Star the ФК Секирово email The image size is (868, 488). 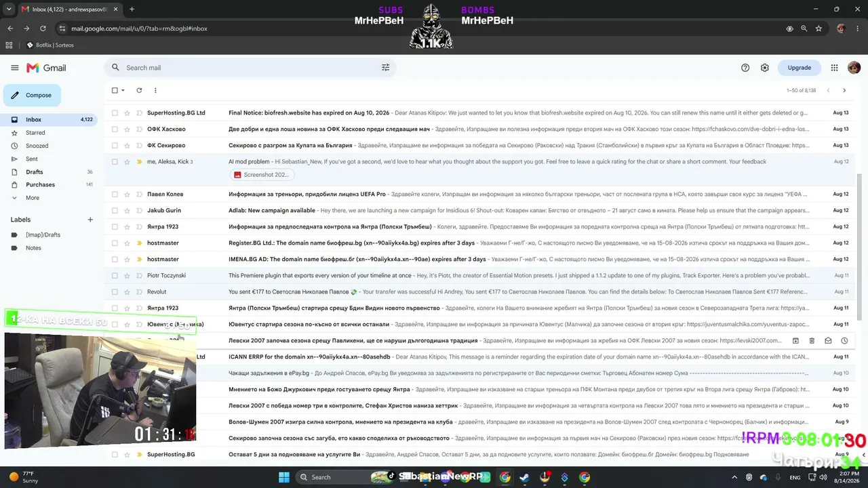127,146
